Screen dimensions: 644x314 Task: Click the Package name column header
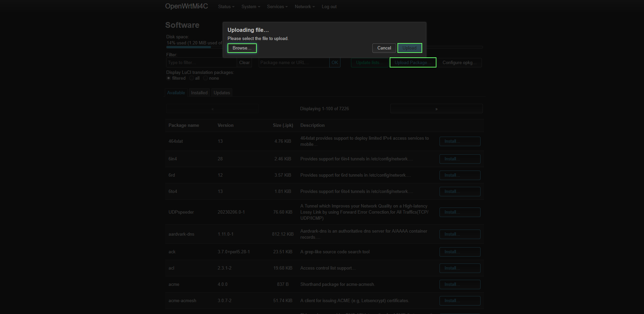click(184, 125)
